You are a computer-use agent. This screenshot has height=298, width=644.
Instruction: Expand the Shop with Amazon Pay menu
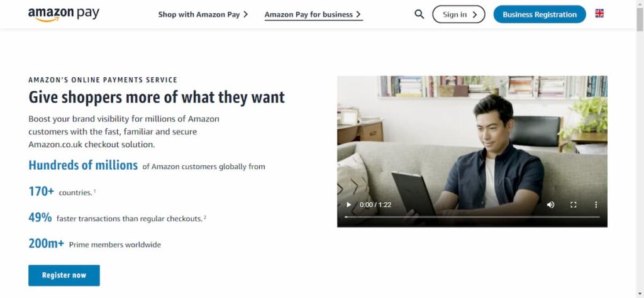coord(203,14)
